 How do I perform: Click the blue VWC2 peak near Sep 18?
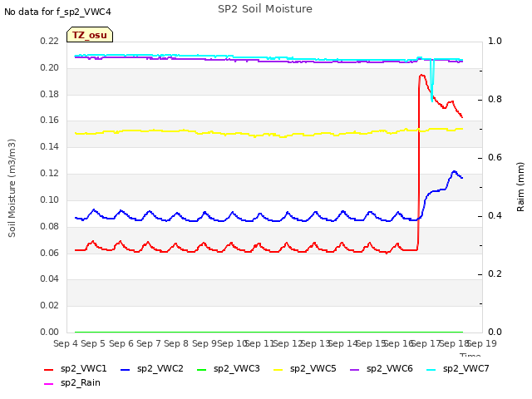point(454,171)
